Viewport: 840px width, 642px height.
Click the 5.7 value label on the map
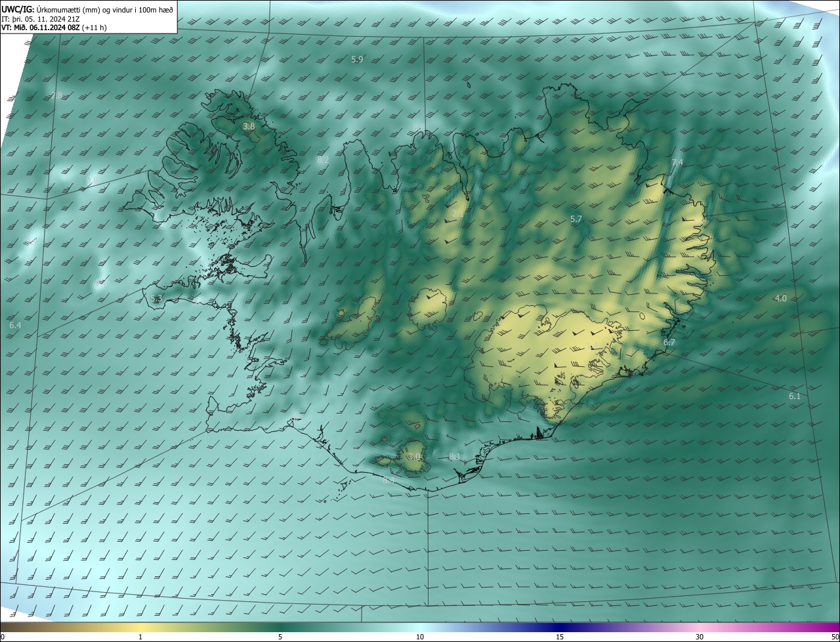(x=576, y=219)
